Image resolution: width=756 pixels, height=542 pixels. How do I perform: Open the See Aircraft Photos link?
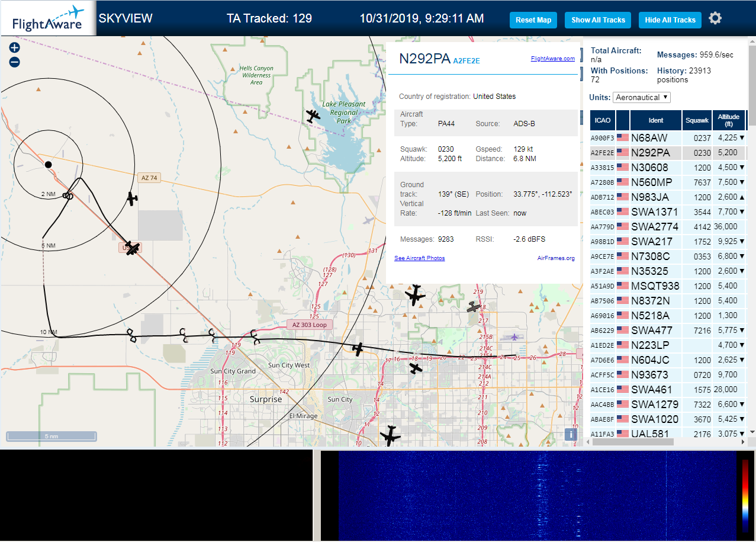(x=420, y=258)
